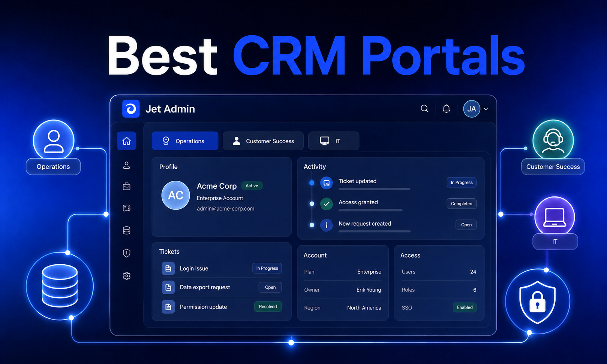Click the Login issue document icon
This screenshot has width=607, height=364.
168,268
